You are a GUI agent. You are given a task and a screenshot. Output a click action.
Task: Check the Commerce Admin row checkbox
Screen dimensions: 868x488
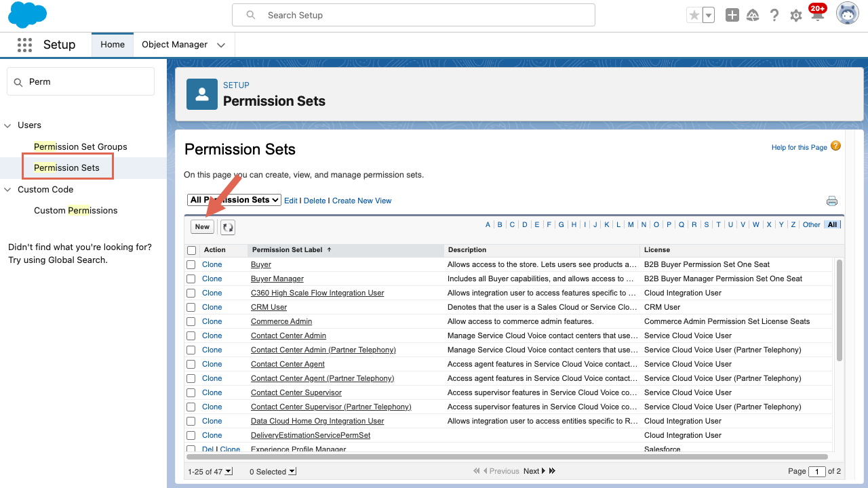click(191, 321)
